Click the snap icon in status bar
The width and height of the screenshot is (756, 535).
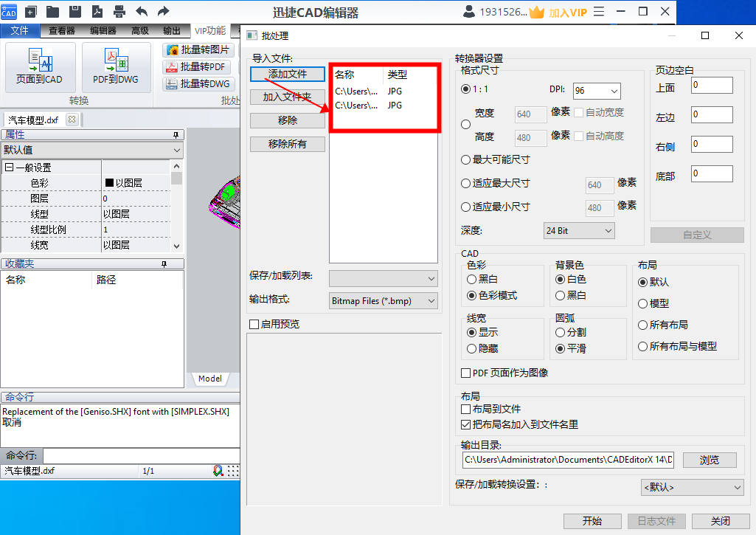click(x=218, y=471)
